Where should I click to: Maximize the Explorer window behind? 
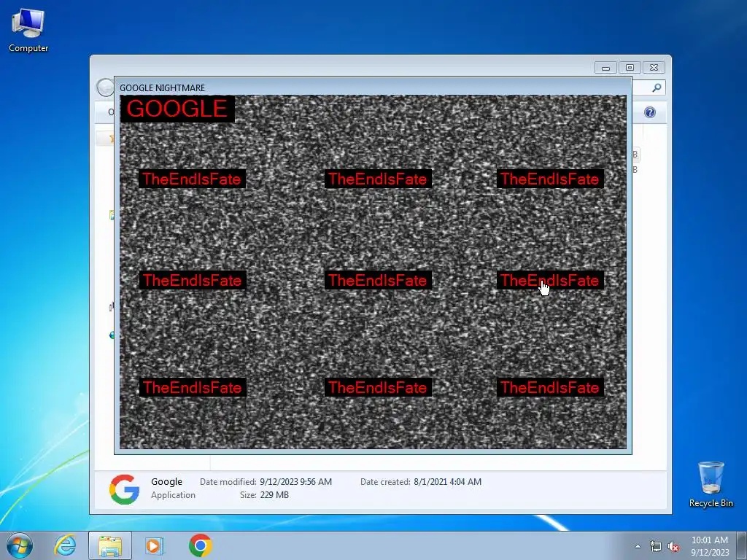[630, 68]
